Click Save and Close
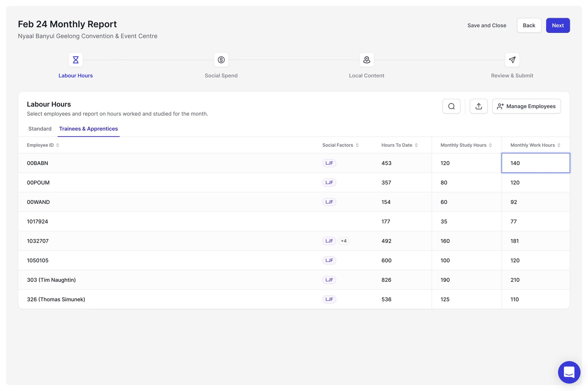This screenshot has height=391, width=588. pyautogui.click(x=487, y=25)
